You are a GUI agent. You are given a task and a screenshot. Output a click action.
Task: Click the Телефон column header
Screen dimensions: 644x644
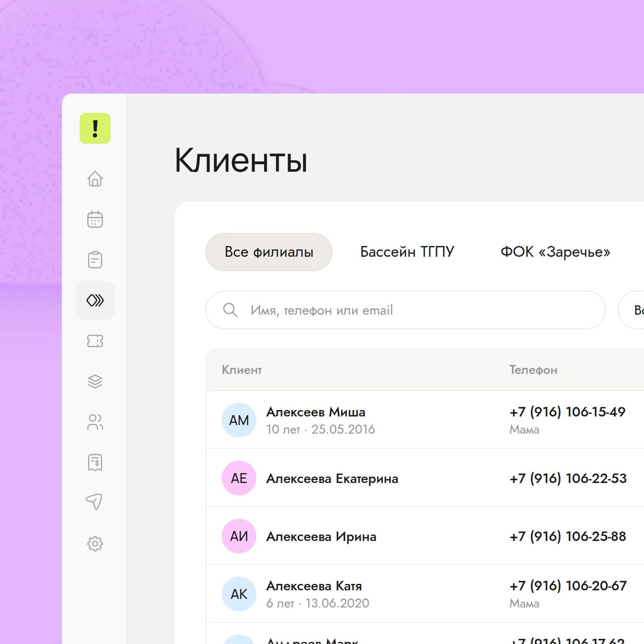(533, 370)
